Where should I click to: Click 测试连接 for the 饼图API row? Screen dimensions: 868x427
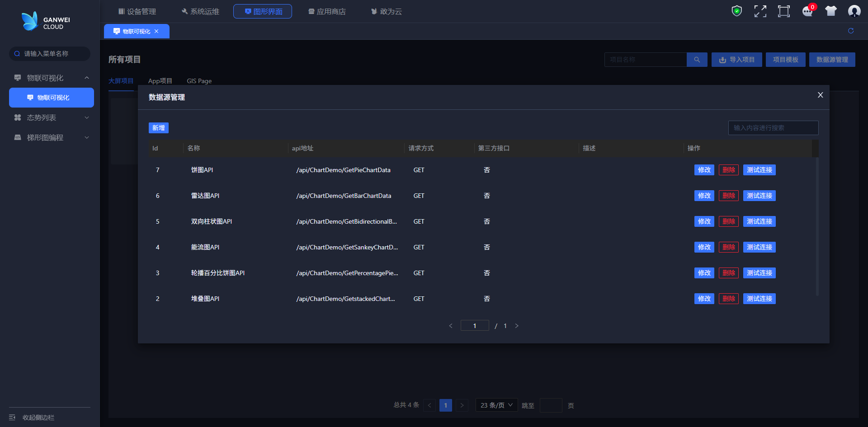[x=759, y=170]
